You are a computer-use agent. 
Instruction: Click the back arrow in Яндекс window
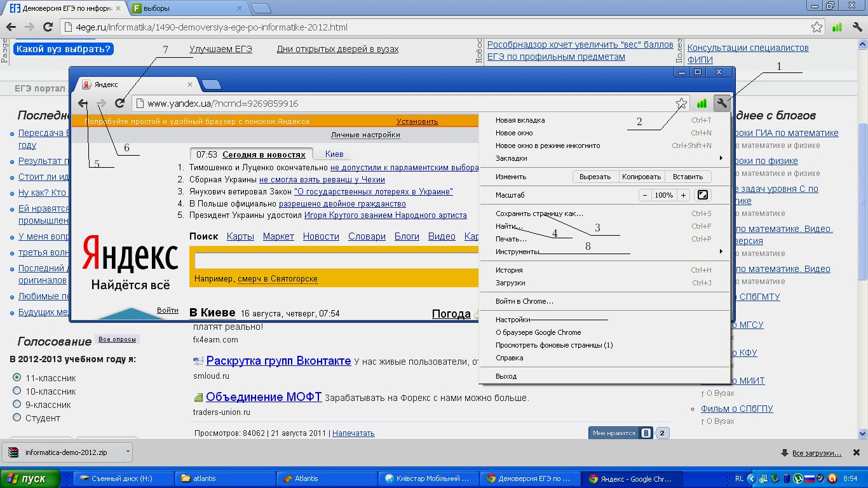(x=83, y=104)
